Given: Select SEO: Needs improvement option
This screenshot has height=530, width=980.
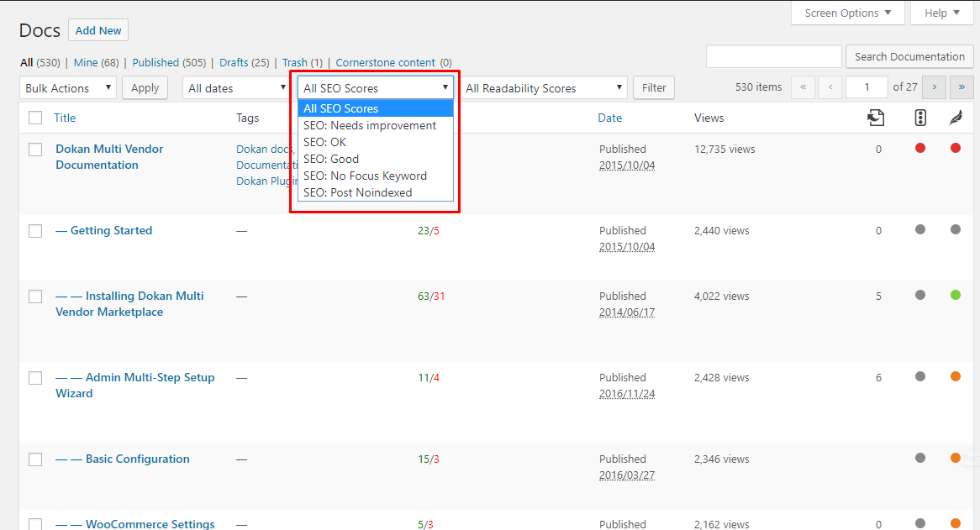Looking at the screenshot, I should (x=376, y=125).
